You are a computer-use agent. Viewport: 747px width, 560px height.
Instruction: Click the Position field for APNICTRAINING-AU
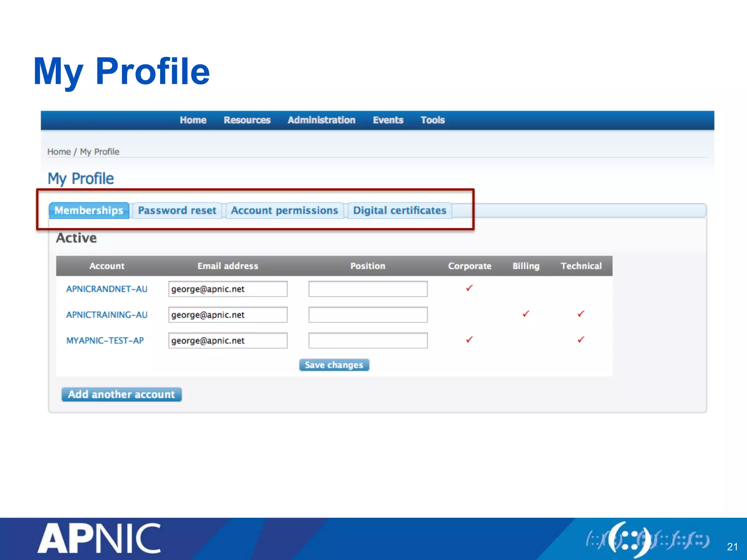pyautogui.click(x=368, y=315)
